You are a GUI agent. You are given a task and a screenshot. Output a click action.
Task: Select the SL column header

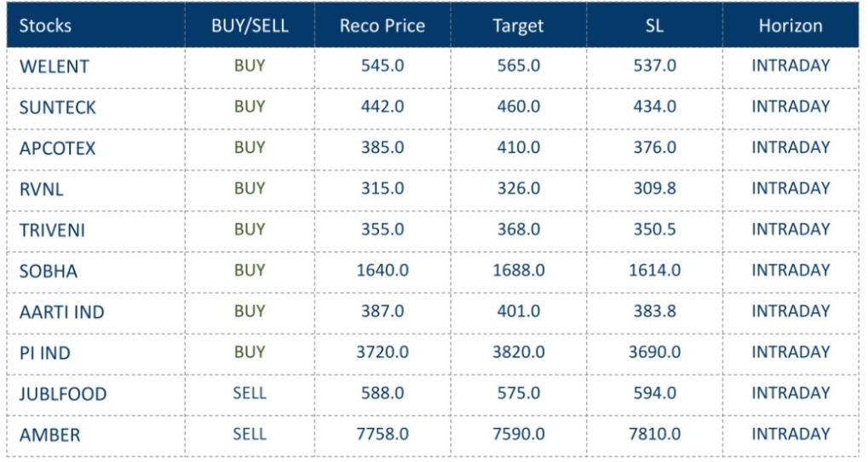click(x=654, y=26)
